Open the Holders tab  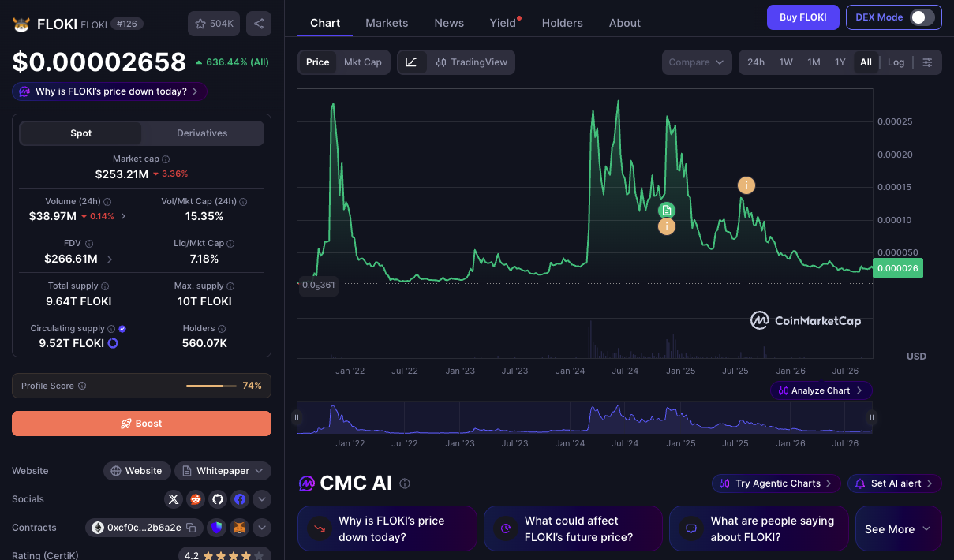pos(563,23)
